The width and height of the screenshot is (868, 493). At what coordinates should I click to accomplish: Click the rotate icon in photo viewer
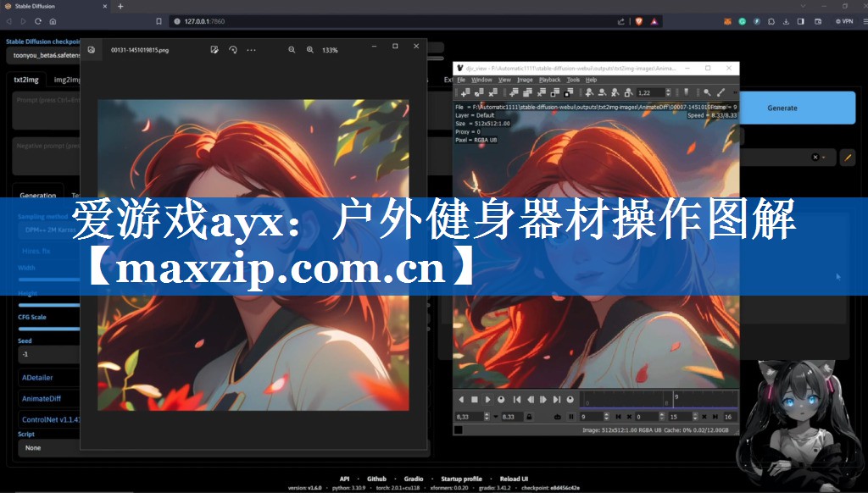233,50
